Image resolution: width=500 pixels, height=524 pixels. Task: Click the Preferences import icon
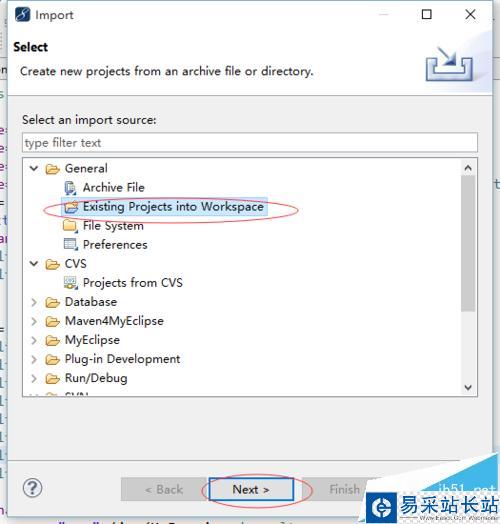coord(71,245)
